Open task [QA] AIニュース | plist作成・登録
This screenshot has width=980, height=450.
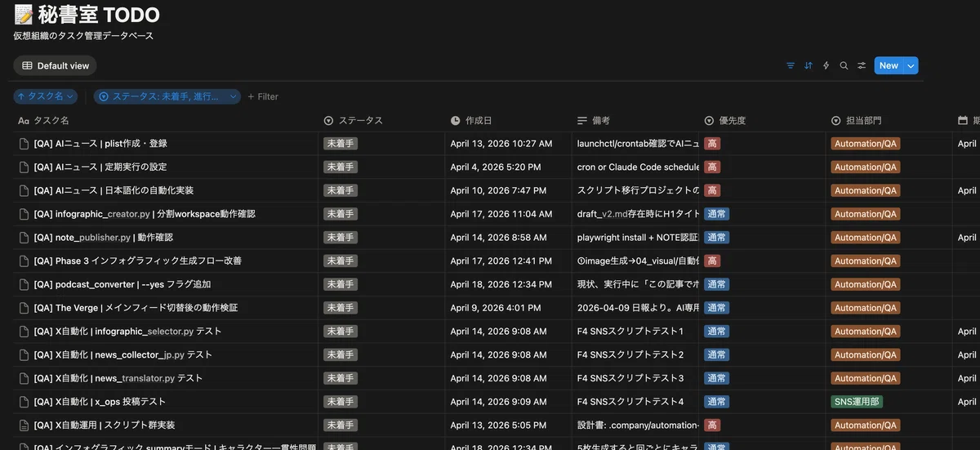[x=100, y=144]
